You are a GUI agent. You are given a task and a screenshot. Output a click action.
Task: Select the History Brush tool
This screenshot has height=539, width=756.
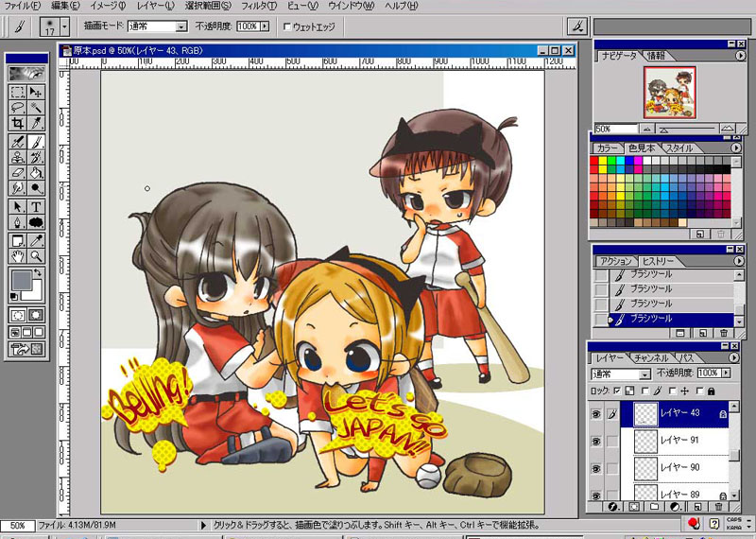[36, 157]
